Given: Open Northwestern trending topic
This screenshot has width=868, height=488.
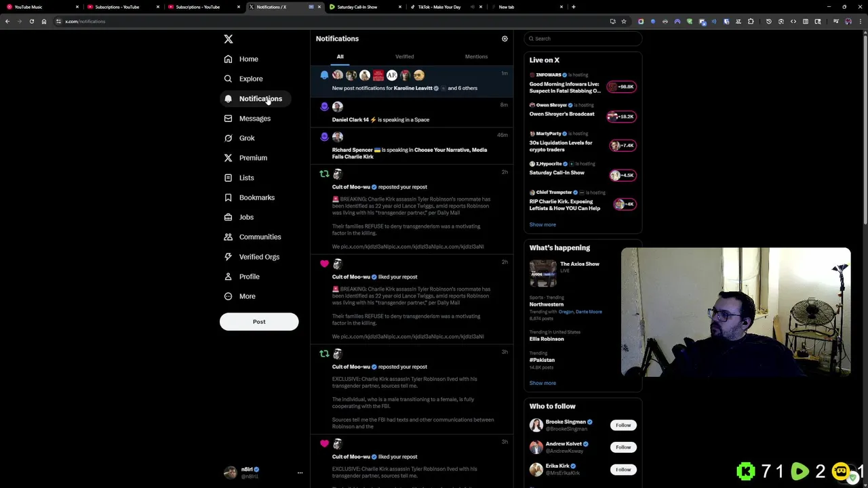Looking at the screenshot, I should point(547,304).
